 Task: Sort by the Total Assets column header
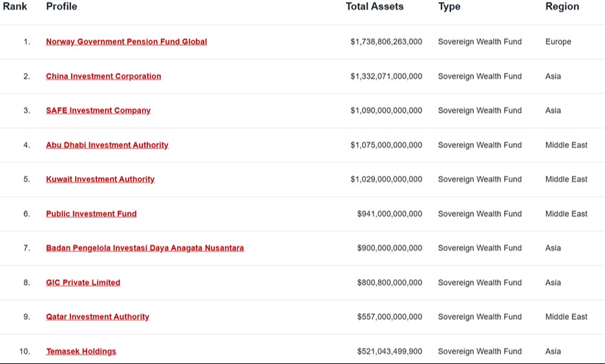375,6
